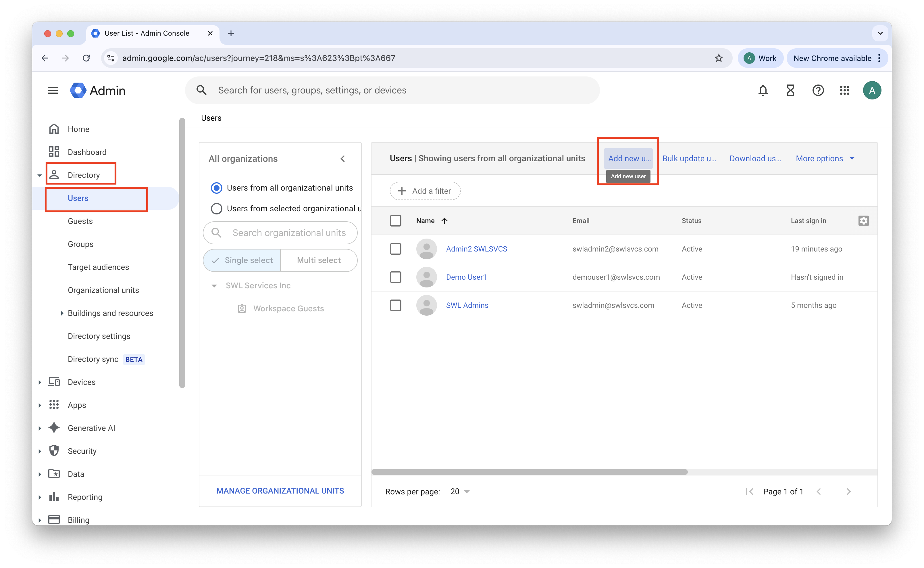The image size is (924, 568).
Task: Open Groups in the Directory menu
Action: [80, 244]
